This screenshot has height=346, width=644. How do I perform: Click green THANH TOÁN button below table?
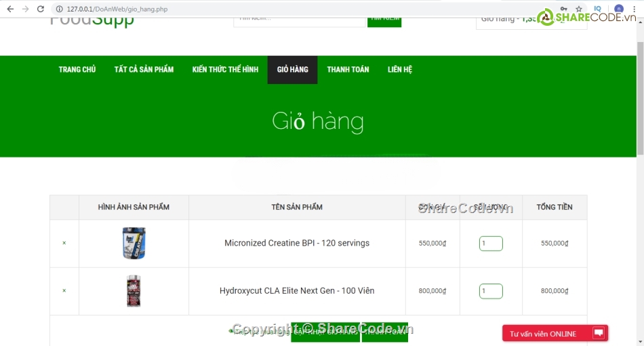(x=385, y=332)
